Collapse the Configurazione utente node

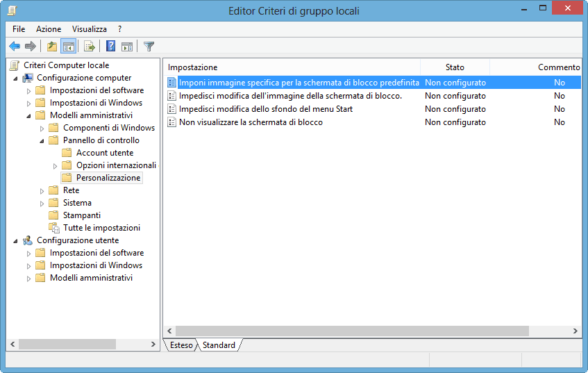click(x=16, y=241)
